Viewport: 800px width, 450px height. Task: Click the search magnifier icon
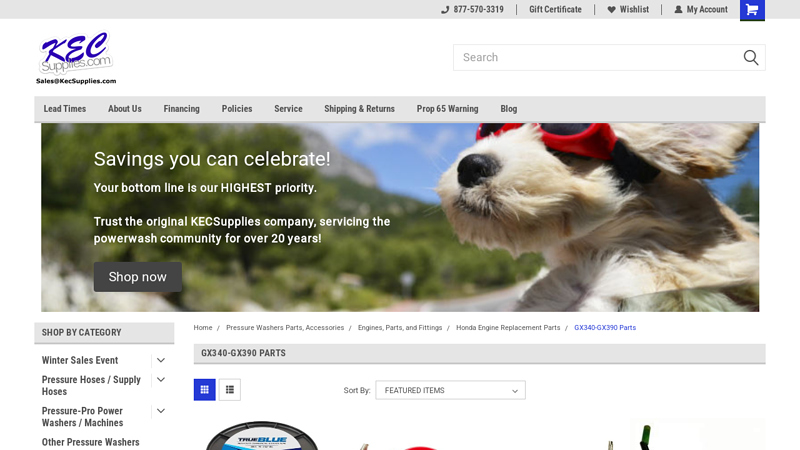(x=750, y=57)
